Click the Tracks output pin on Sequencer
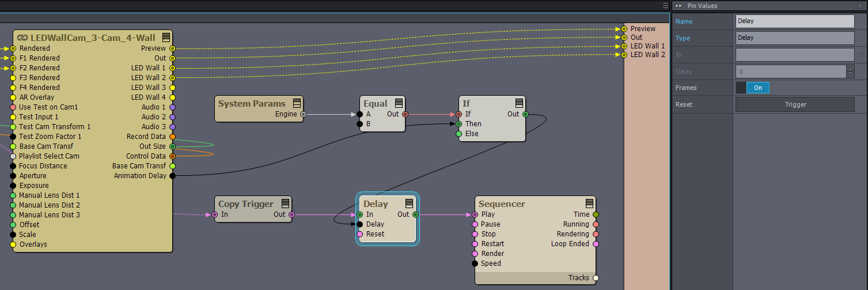This screenshot has height=290, width=868. coord(596,278)
